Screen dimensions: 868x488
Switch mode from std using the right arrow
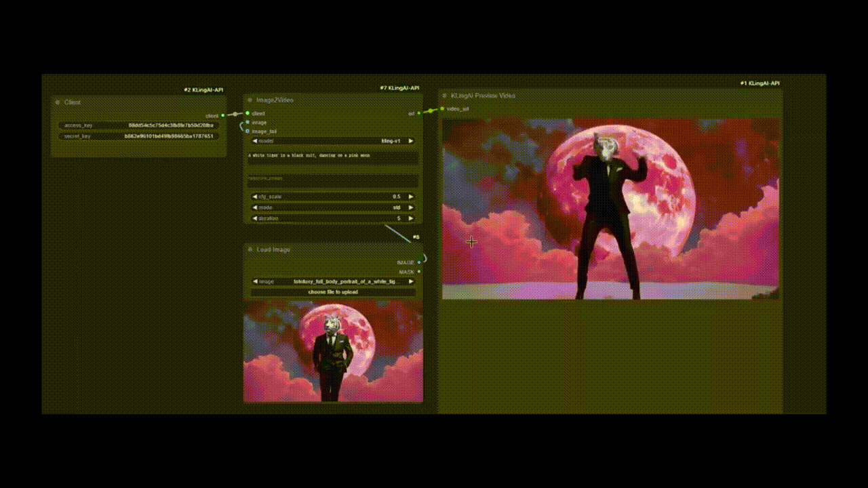(x=412, y=207)
